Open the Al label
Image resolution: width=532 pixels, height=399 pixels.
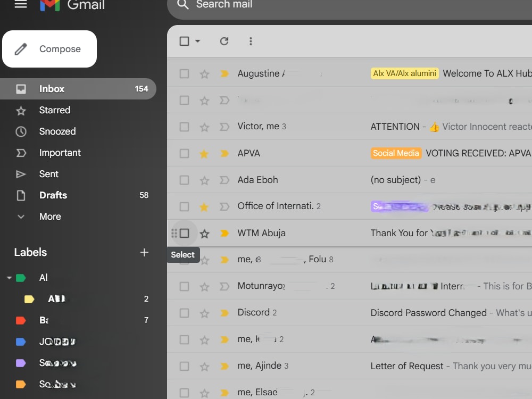point(44,278)
